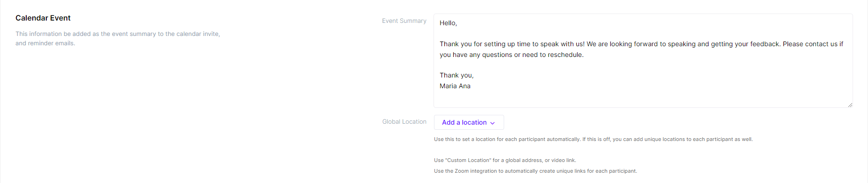Click the Global Location label
Screen dimensions: 868x183
coord(404,122)
